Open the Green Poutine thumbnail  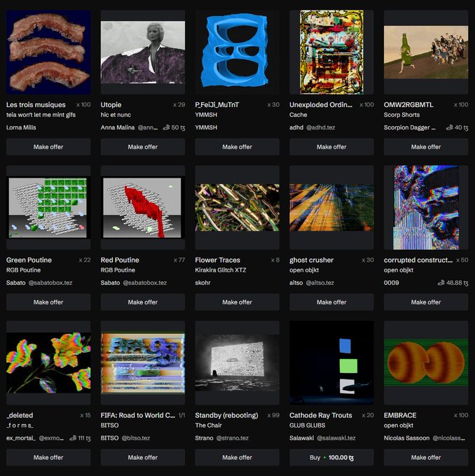(x=48, y=207)
